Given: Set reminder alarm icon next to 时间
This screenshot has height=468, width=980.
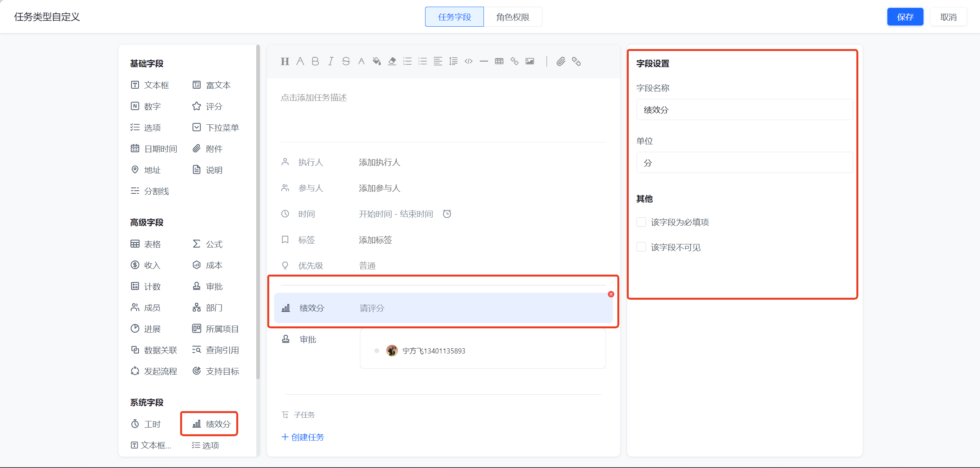Looking at the screenshot, I should coord(447,214).
